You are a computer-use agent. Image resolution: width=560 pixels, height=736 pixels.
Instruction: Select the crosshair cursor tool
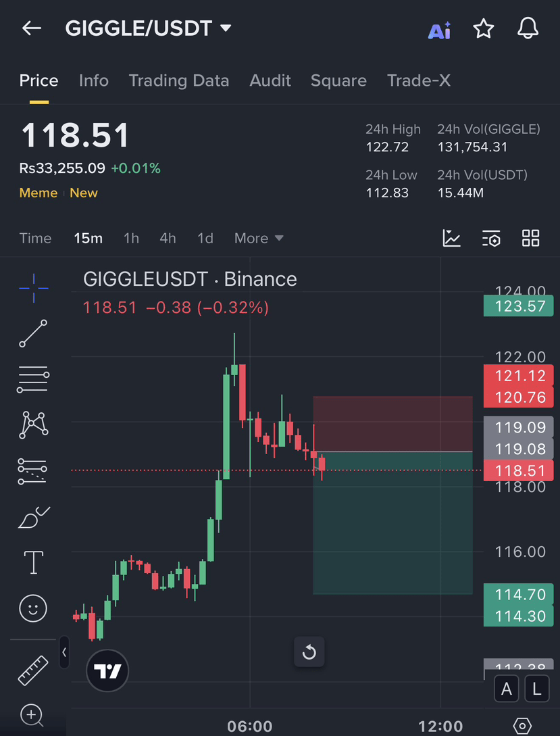(34, 288)
